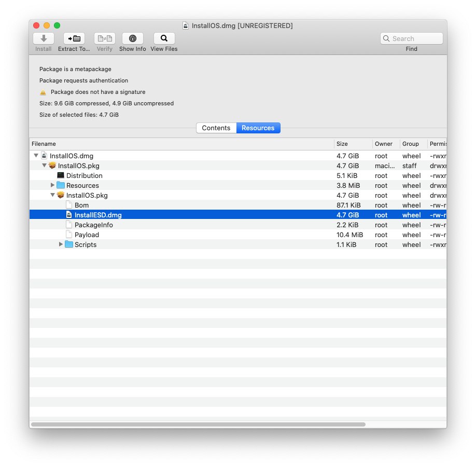476x467 pixels.
Task: Click the Verify toolbar icon
Action: (x=104, y=38)
